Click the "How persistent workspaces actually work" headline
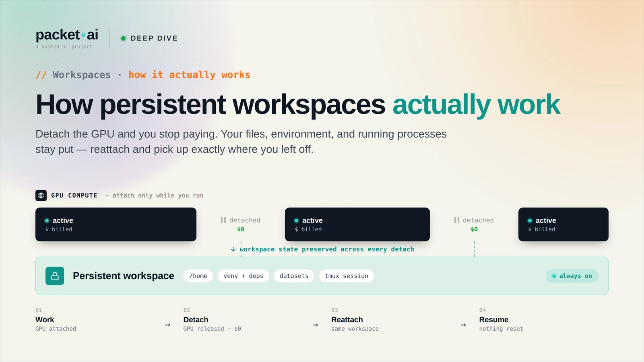Screen dimensions: 644x362 [298, 105]
